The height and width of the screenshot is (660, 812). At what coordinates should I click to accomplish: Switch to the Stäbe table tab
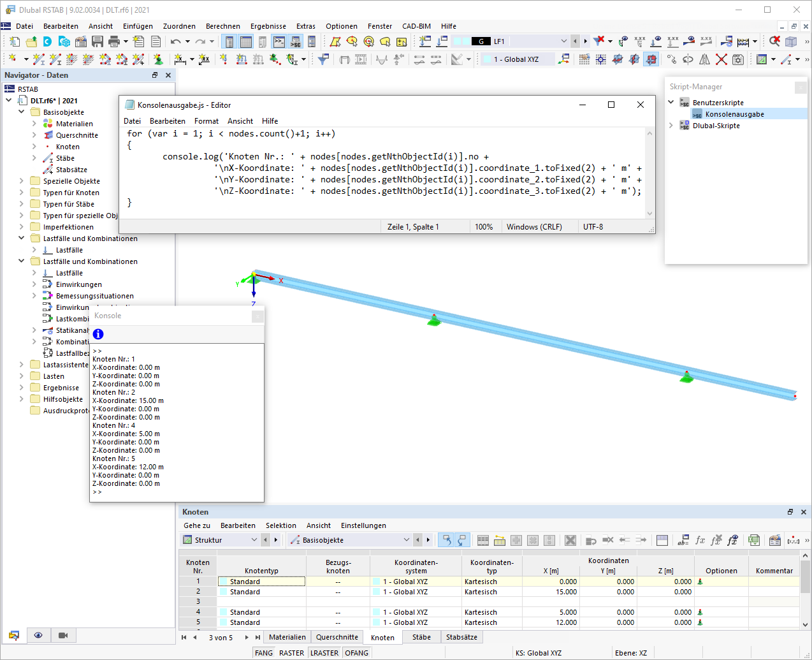(x=421, y=637)
